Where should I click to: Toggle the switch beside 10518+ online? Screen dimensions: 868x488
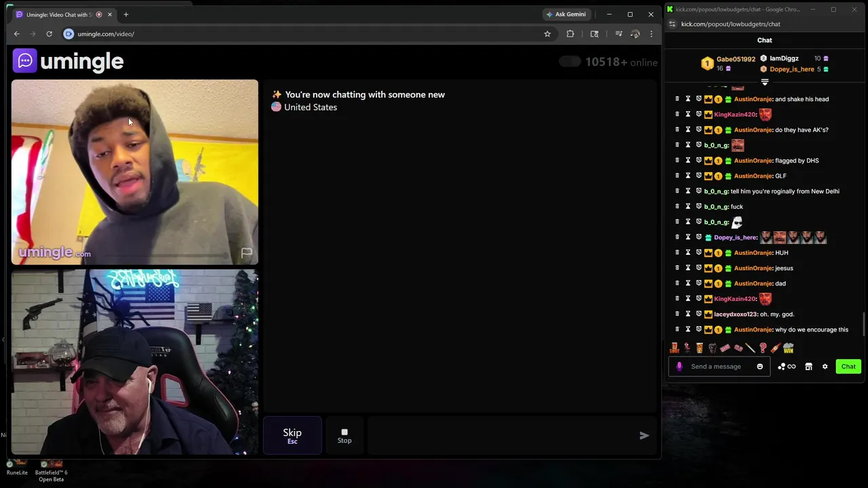570,62
